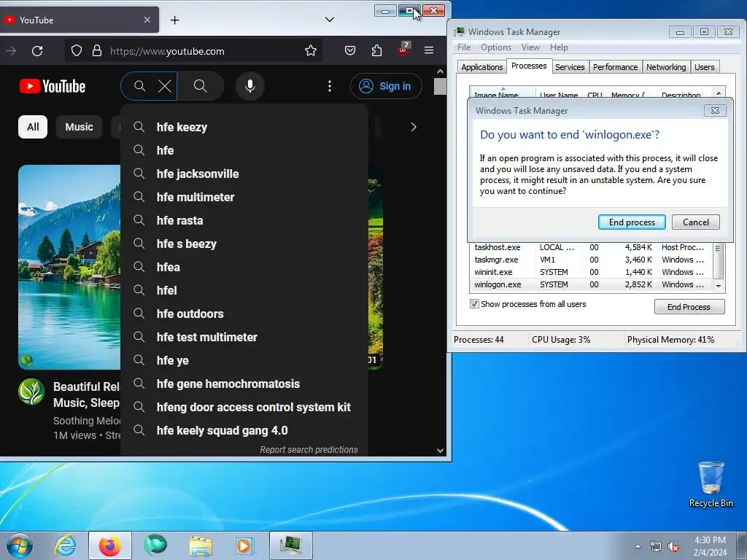Show more category chips with the right arrow
The image size is (747, 560).
[414, 127]
